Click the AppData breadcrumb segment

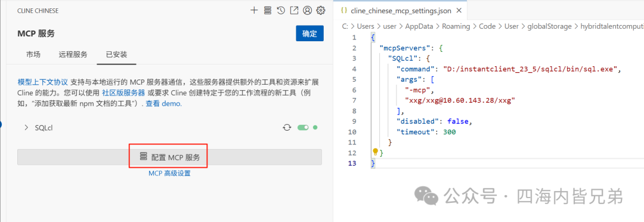point(419,26)
